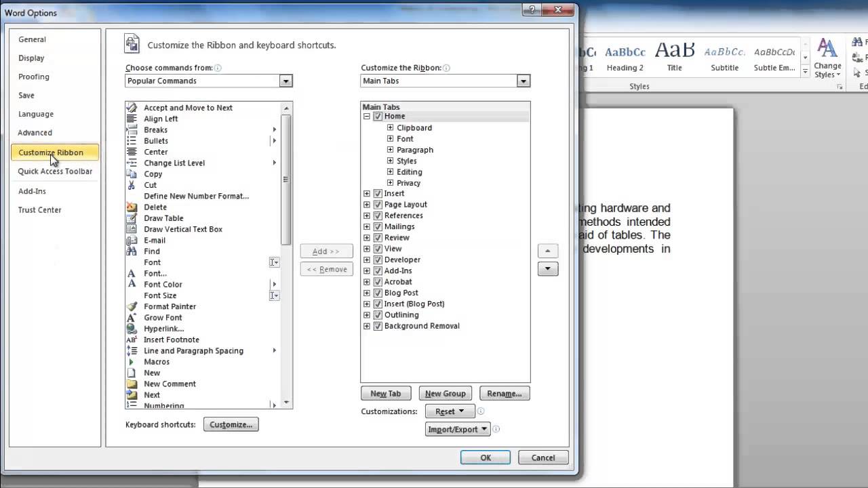Disable the Mailings tab checkbox
Image resolution: width=868 pixels, height=488 pixels.
pyautogui.click(x=378, y=227)
